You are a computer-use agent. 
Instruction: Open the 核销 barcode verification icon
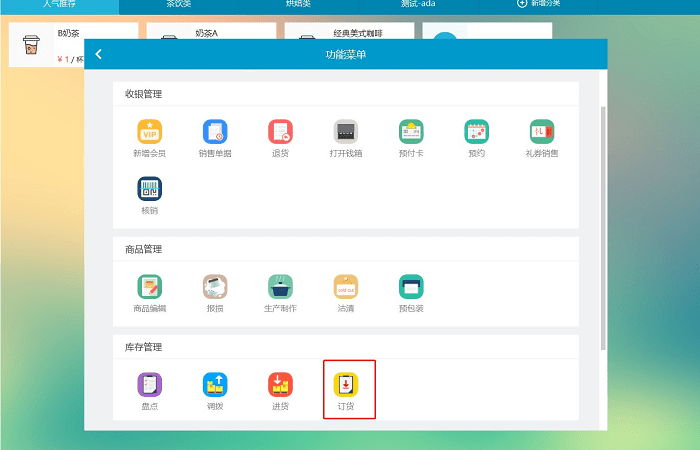[x=149, y=188]
